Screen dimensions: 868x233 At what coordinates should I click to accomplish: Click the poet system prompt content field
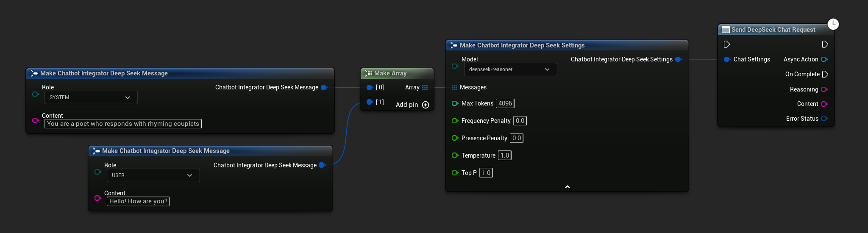(x=123, y=124)
